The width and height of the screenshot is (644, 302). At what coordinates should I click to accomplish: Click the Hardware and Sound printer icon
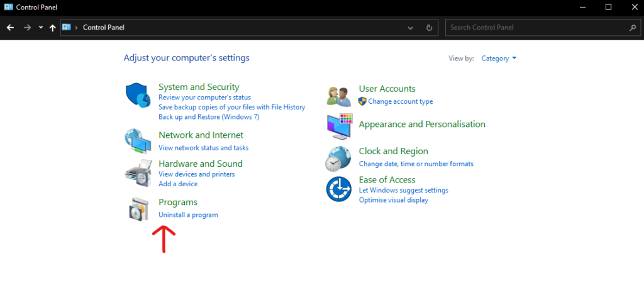[x=138, y=172]
